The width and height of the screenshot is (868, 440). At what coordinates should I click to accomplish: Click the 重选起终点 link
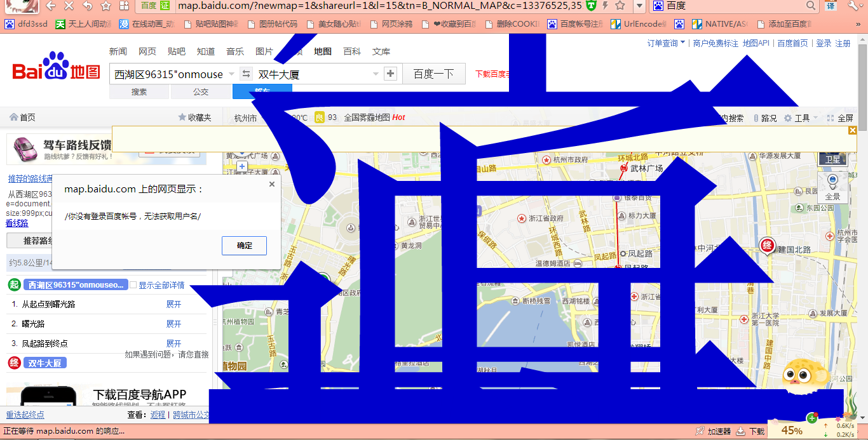[25, 415]
